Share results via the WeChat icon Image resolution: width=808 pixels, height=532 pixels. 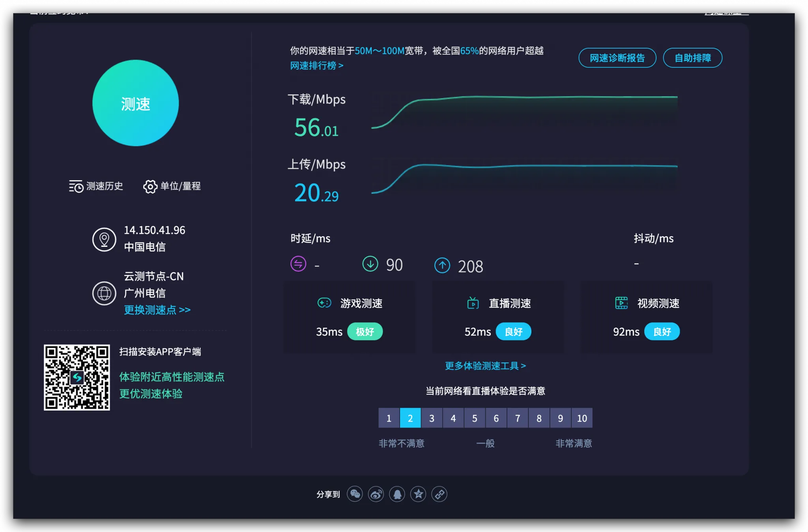(355, 494)
